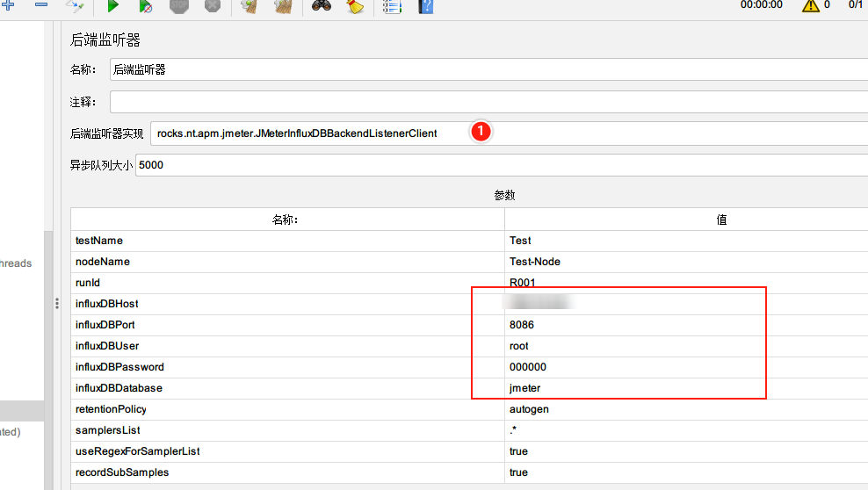Select the value cell '8086'
This screenshot has height=490, width=868.
click(x=686, y=325)
